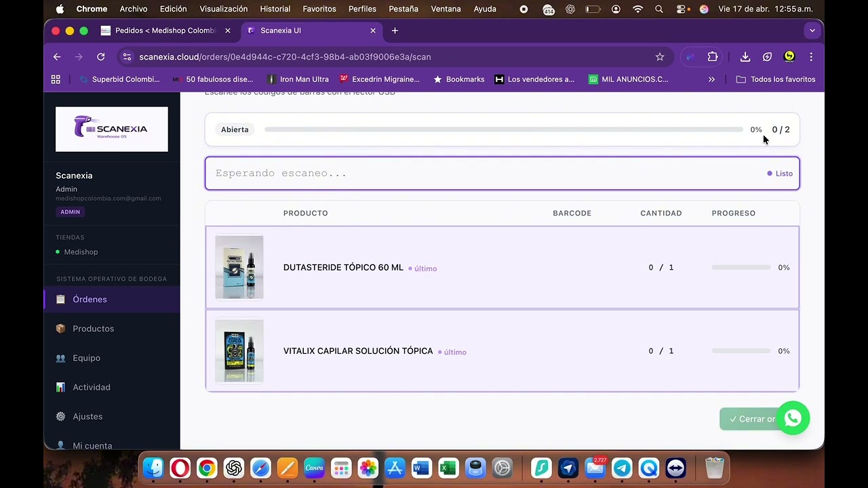Click the overall order progress bar
The image size is (868, 488).
(x=504, y=129)
